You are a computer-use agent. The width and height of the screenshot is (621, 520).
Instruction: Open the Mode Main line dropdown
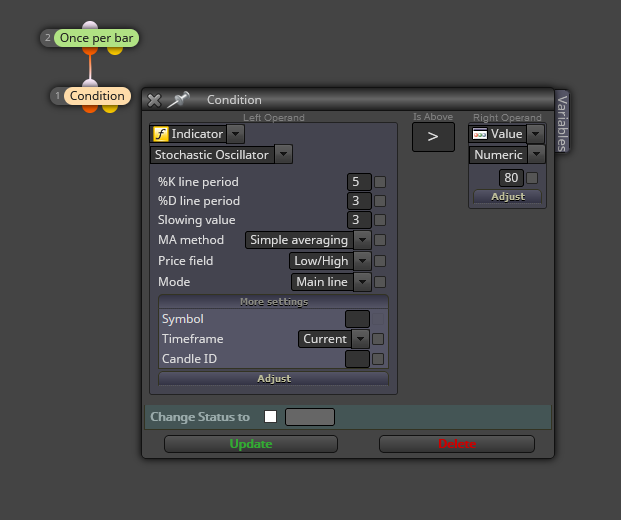[362, 282]
